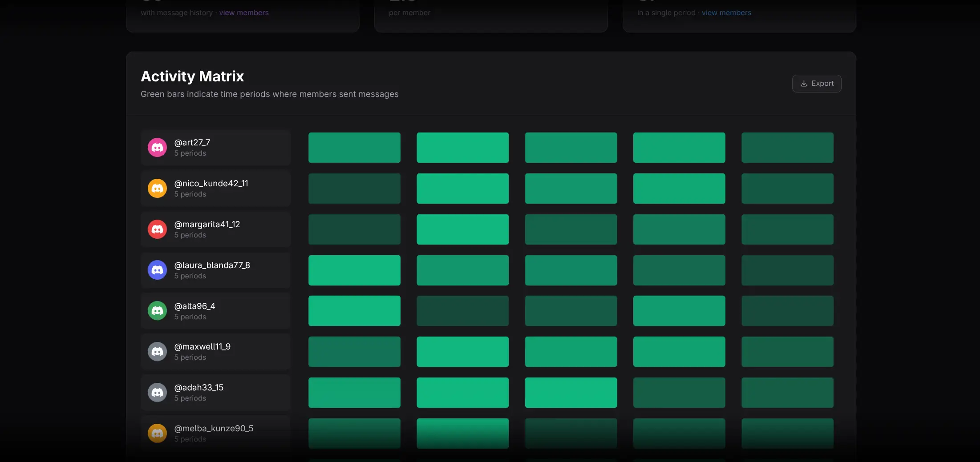Click @margarita41_12 first period bar
Screen dimensions: 980x462
tap(354, 229)
